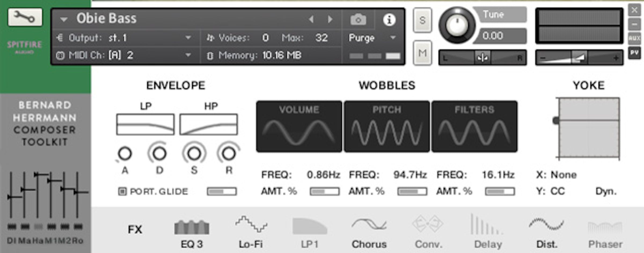Viewport: 644px width, 253px height.
Task: Open the Purge dropdown menu
Action: [393, 38]
